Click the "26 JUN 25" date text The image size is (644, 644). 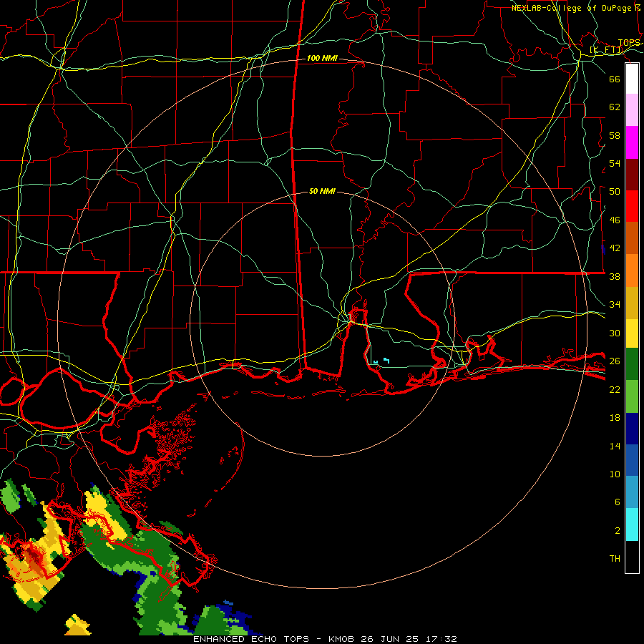[390, 639]
